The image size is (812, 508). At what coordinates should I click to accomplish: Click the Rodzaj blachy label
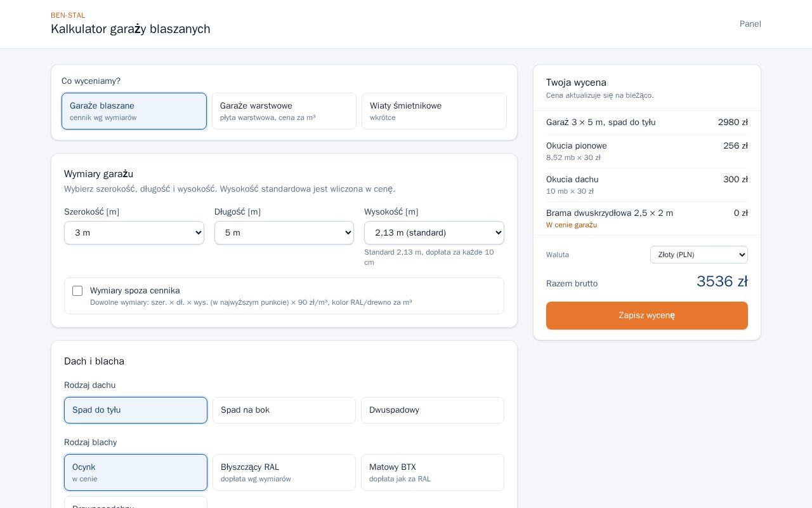90,443
